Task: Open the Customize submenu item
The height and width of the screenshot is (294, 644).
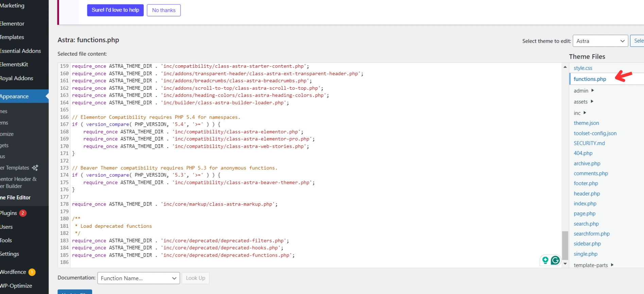Action: 7,134
